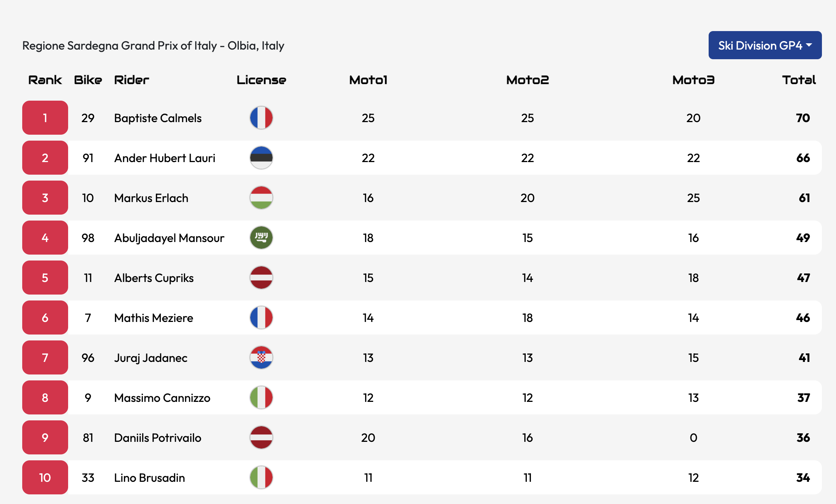The height and width of the screenshot is (504, 836).
Task: Click the Saudi flag for Abuljadayel Mansour
Action: point(261,238)
